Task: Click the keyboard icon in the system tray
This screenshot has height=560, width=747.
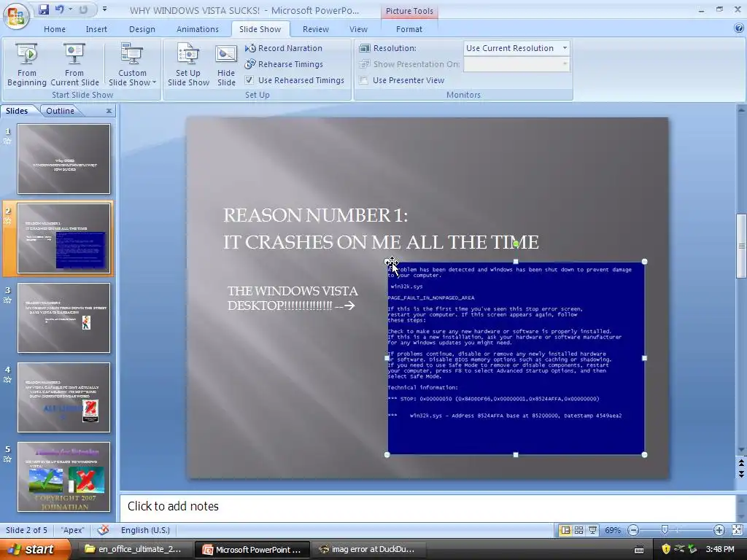Action: [x=639, y=550]
